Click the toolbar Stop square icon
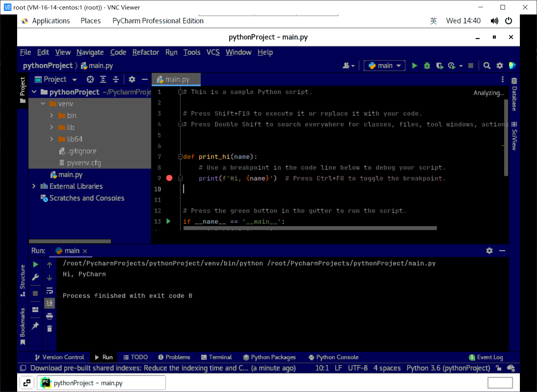Viewport: 537px width, 392px height. click(471, 65)
